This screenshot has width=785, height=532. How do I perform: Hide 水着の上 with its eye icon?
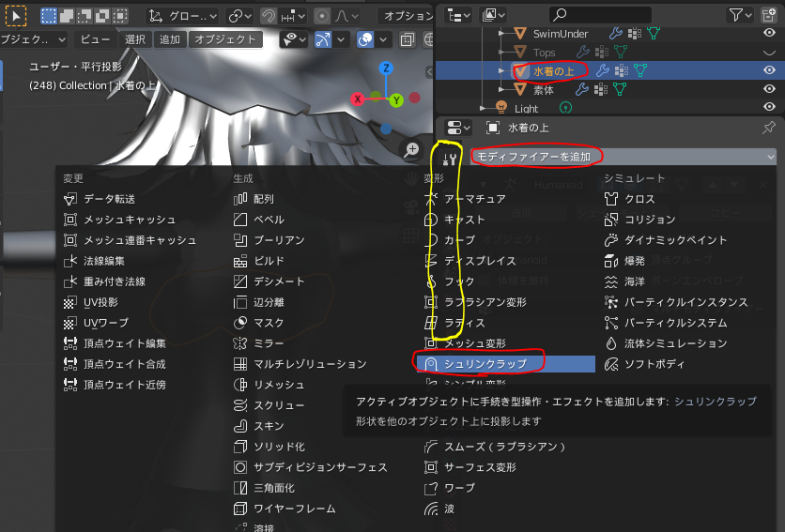(x=769, y=70)
